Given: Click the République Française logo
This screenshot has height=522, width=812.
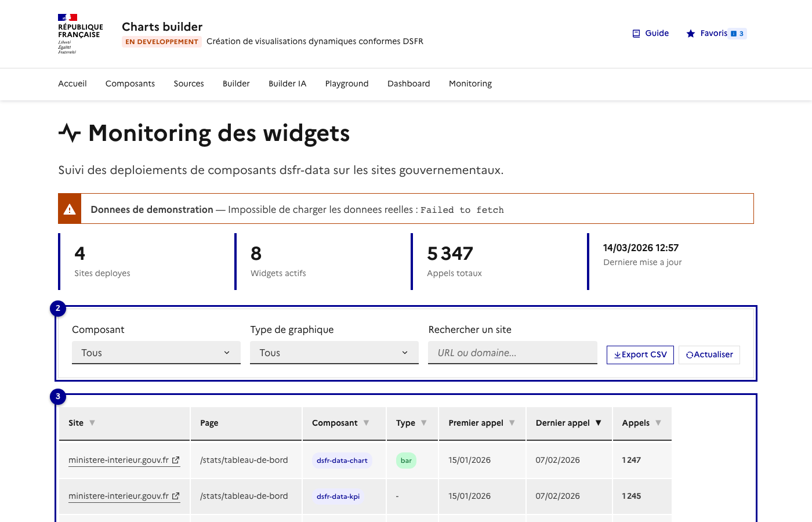Looking at the screenshot, I should coord(80,34).
